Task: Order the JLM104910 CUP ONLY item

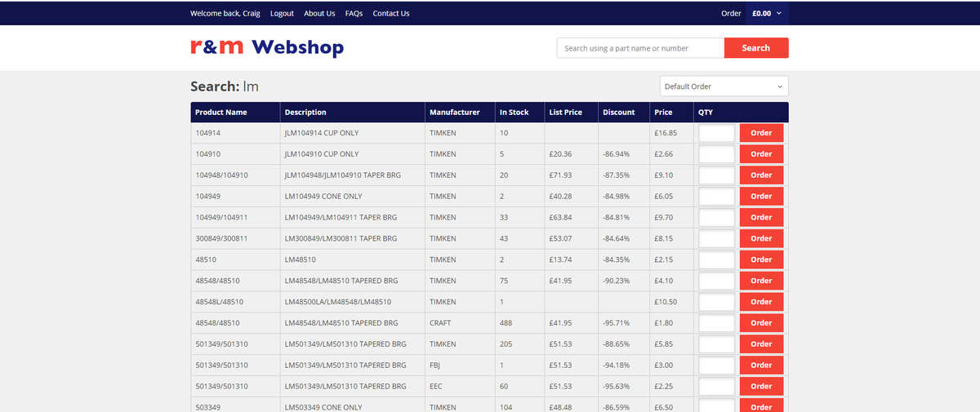Action: 761,154
